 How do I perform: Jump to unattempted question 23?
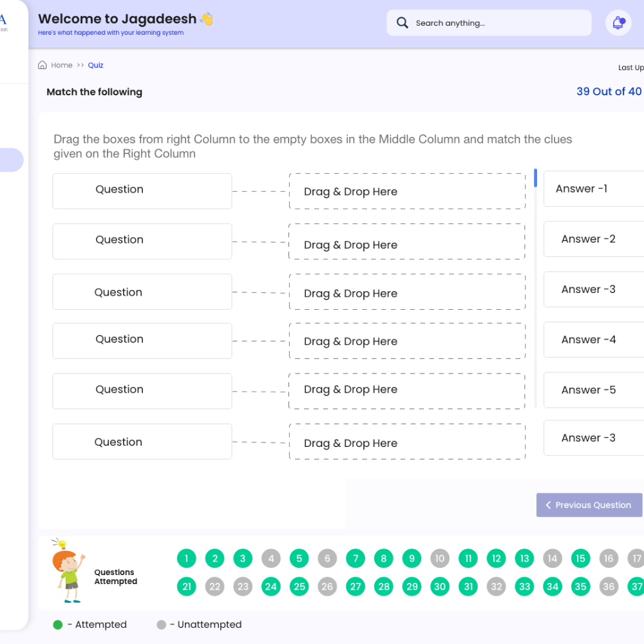click(x=243, y=587)
